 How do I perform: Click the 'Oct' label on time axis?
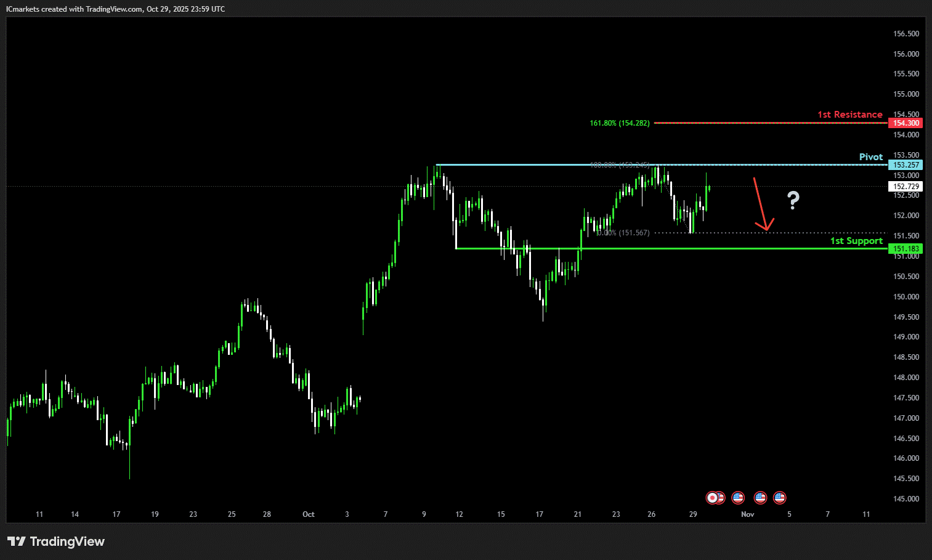tap(308, 514)
